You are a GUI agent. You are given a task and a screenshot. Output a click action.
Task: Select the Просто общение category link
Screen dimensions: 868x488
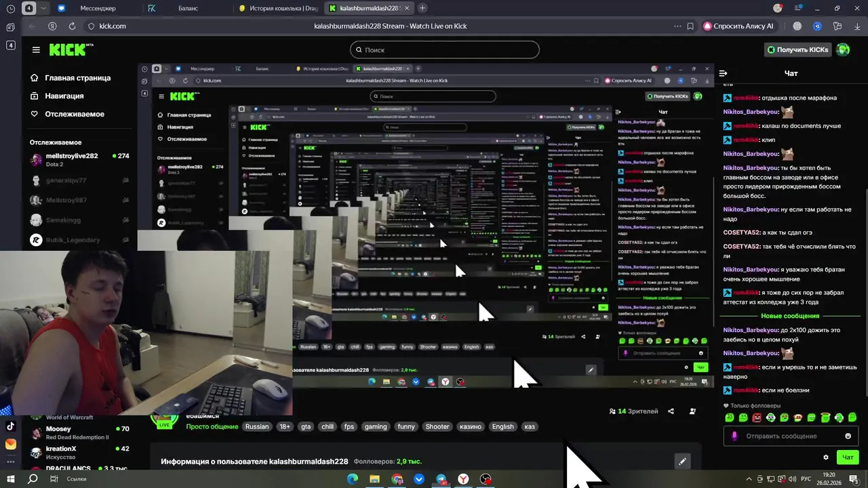[212, 426]
